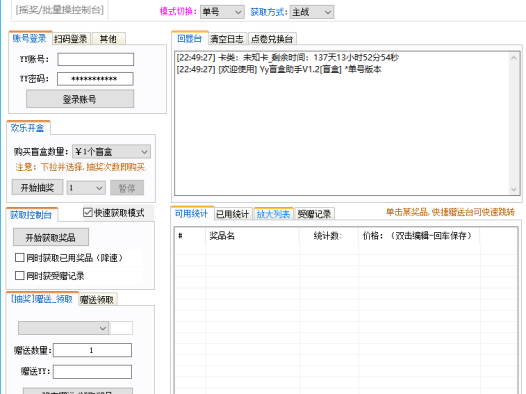The height and width of the screenshot is (394, 526).
Task: Click the small box beside gift dropdown
Action: [x=121, y=328]
